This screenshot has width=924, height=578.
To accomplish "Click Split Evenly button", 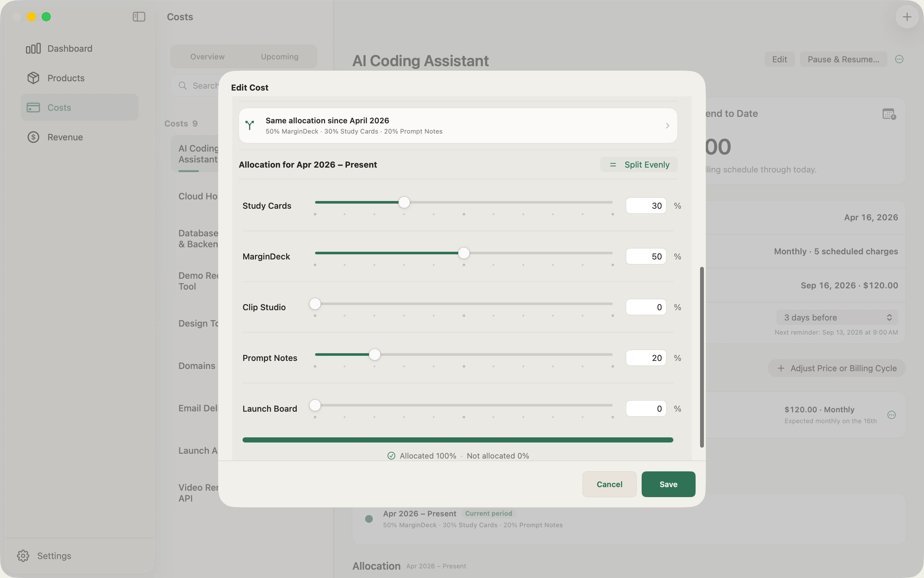I will [639, 165].
